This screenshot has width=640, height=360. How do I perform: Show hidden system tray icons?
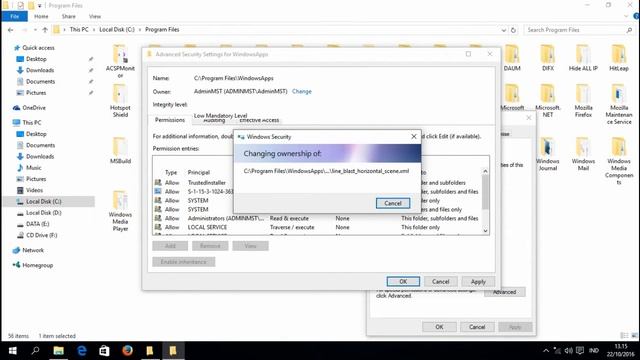pos(546,351)
